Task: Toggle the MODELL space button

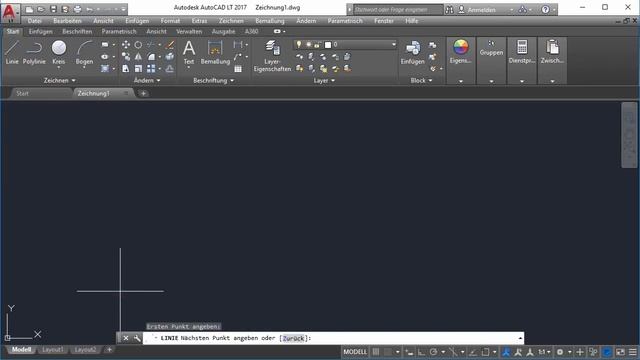Action: point(355,352)
